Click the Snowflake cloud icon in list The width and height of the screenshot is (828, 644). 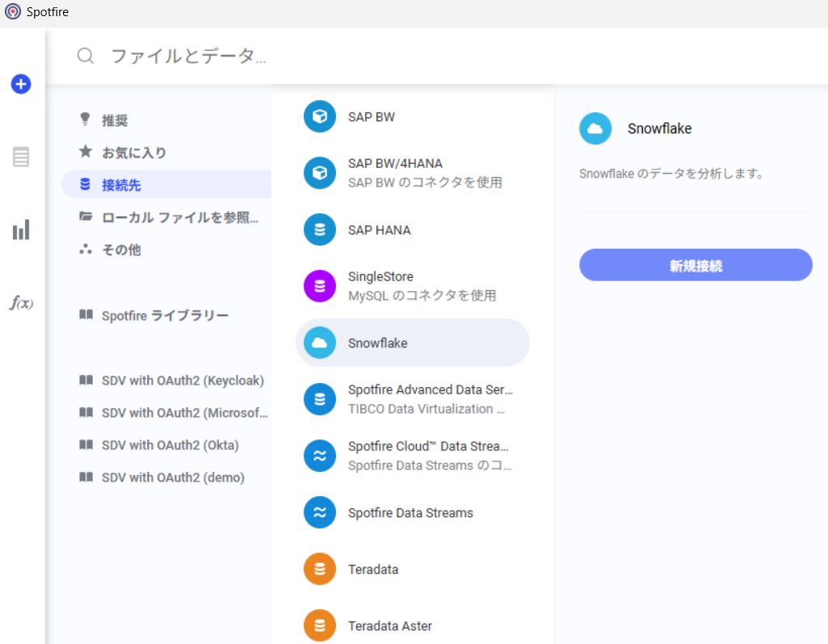click(x=319, y=343)
